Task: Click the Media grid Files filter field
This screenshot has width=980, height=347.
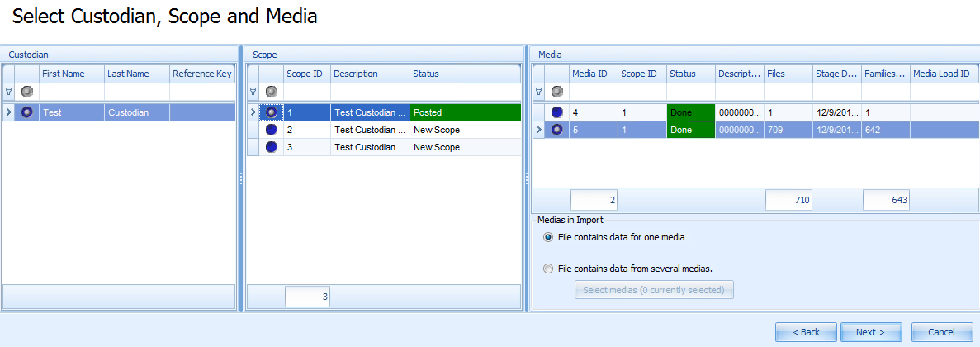Action: (x=788, y=92)
